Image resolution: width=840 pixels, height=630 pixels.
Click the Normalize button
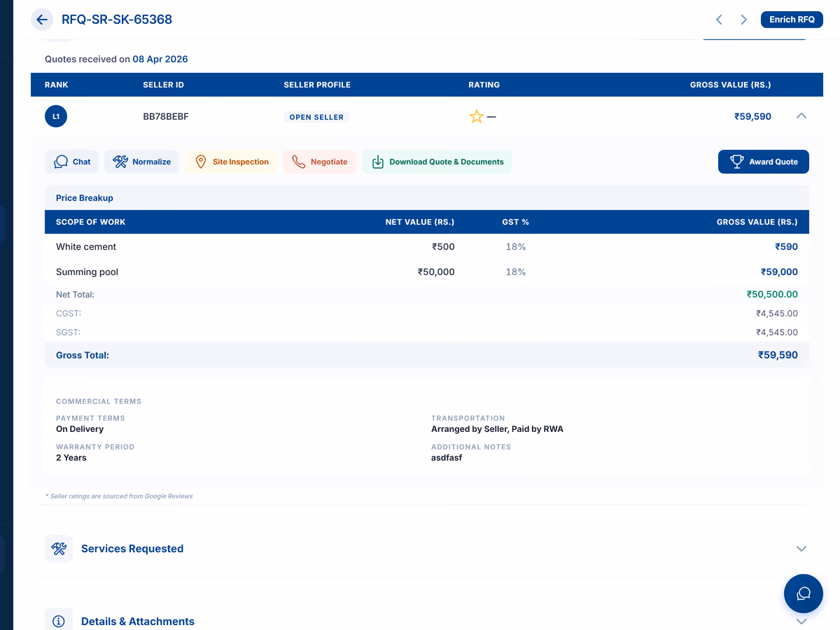[142, 162]
